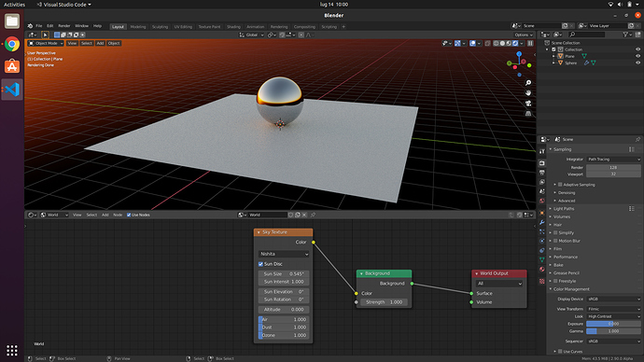Enable the Freestyle checkbox
The image size is (644, 362).
[x=555, y=281]
